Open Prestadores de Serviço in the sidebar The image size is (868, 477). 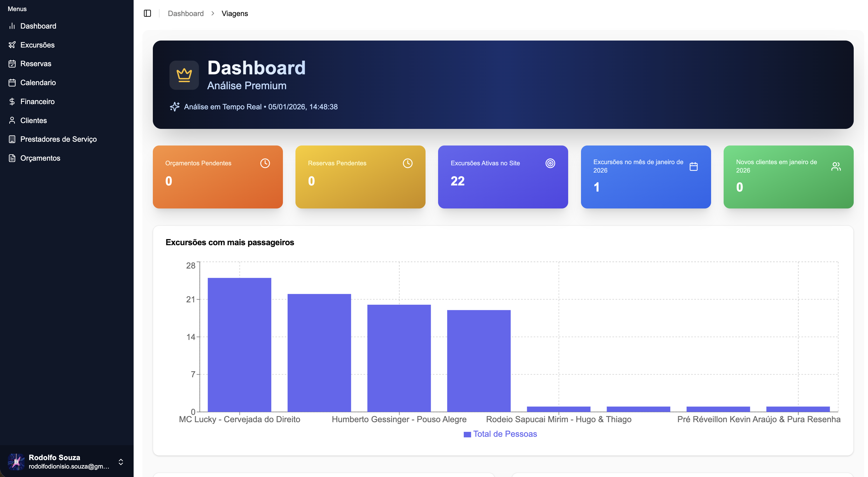58,139
